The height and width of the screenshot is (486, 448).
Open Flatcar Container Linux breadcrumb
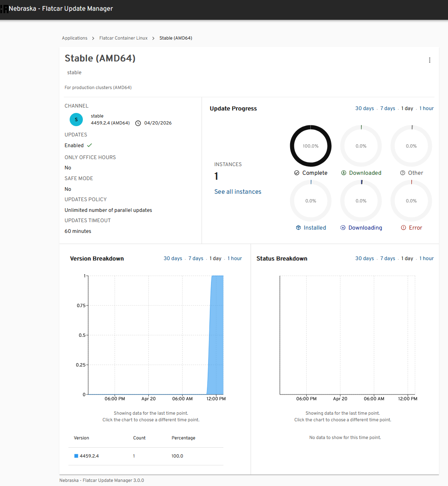123,38
